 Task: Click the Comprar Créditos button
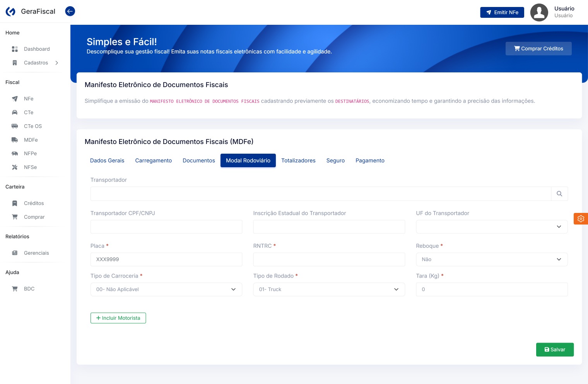(538, 49)
